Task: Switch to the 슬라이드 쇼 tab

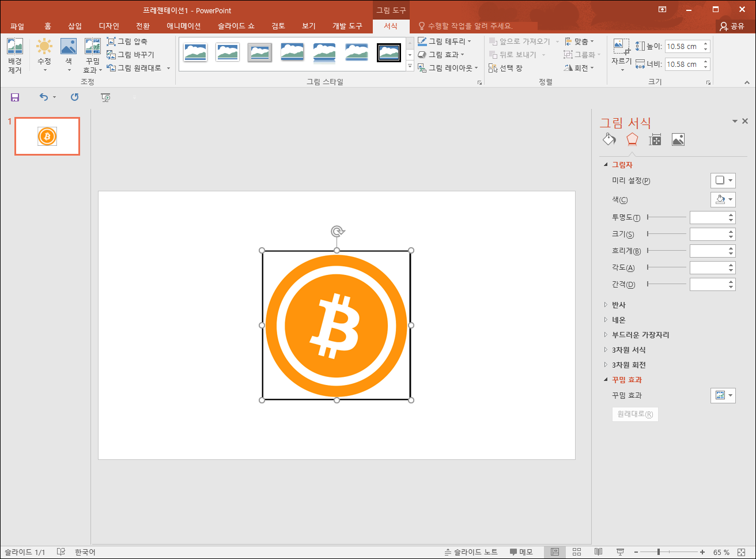Action: (x=236, y=26)
